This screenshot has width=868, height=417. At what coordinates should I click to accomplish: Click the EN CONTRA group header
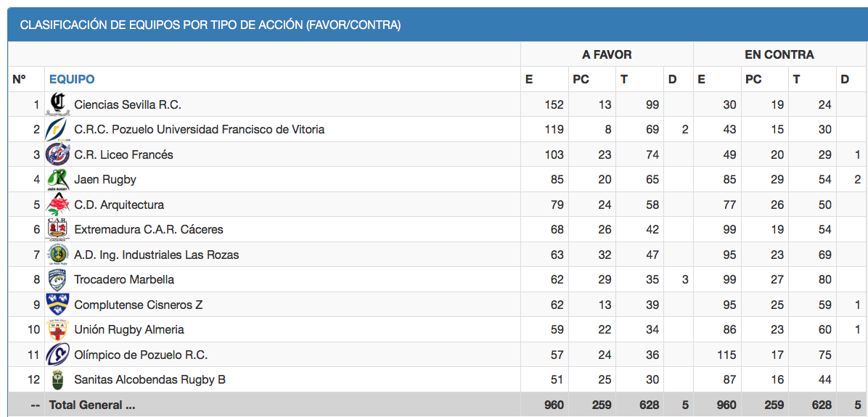coord(779,54)
